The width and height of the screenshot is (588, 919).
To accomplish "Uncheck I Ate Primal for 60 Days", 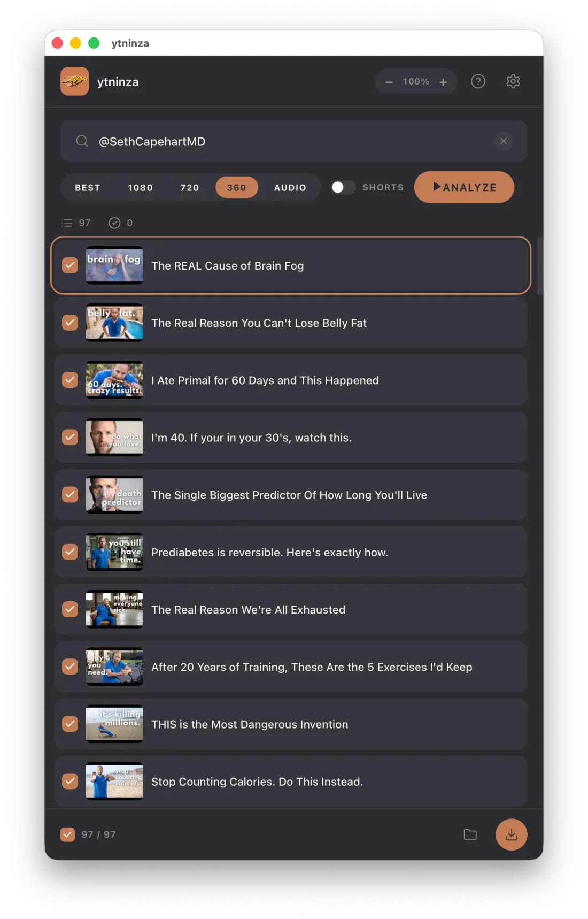I will click(70, 380).
